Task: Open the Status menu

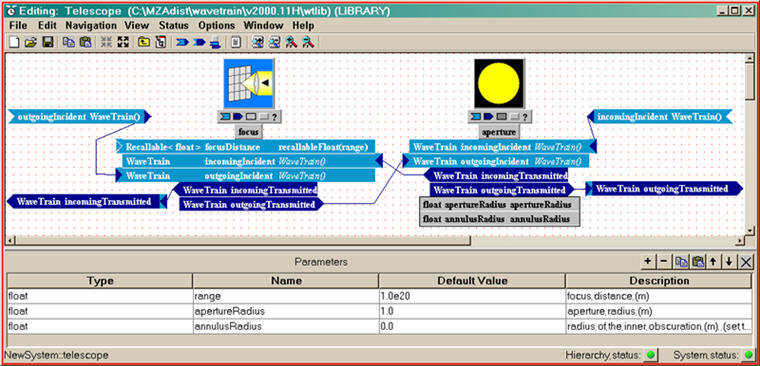Action: 174,25
